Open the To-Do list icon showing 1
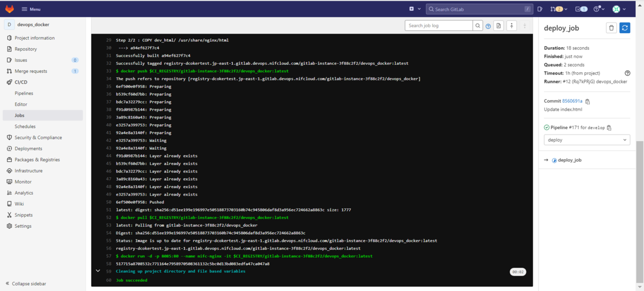 click(581, 9)
